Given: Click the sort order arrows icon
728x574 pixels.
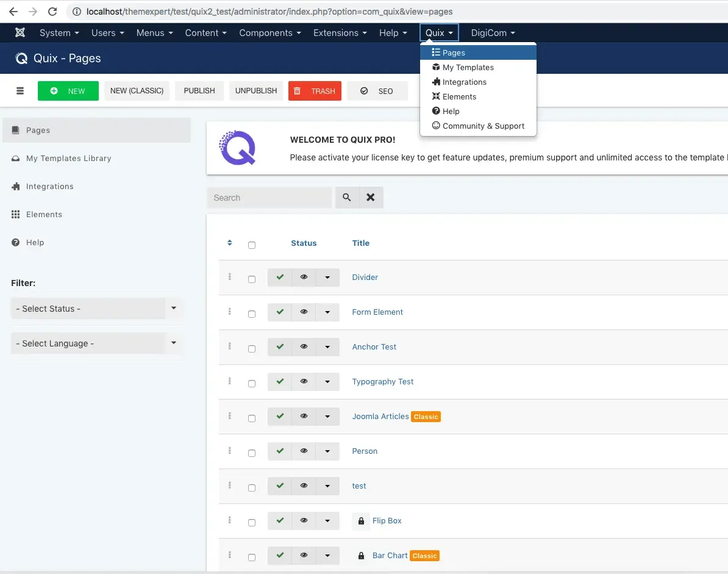Looking at the screenshot, I should tap(229, 243).
